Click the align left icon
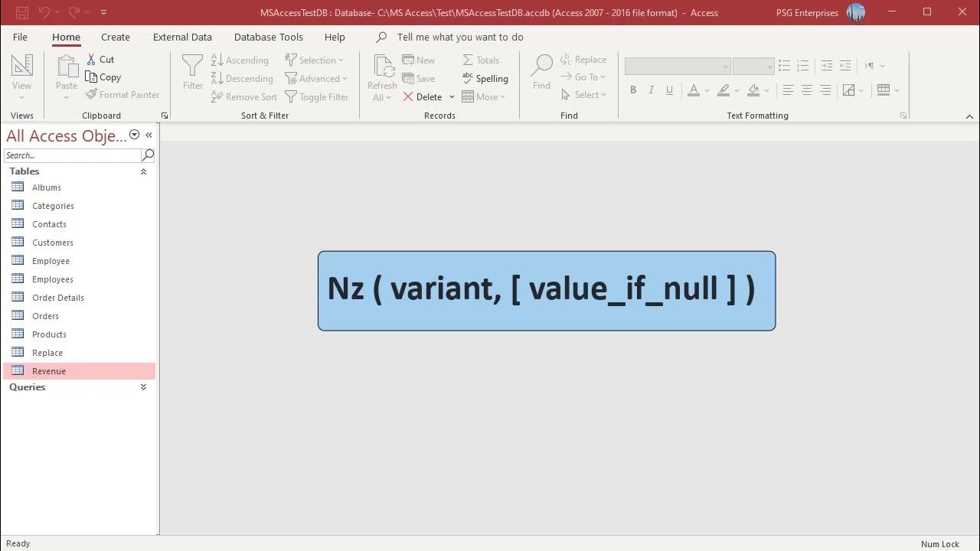The width and height of the screenshot is (980, 551). (788, 90)
